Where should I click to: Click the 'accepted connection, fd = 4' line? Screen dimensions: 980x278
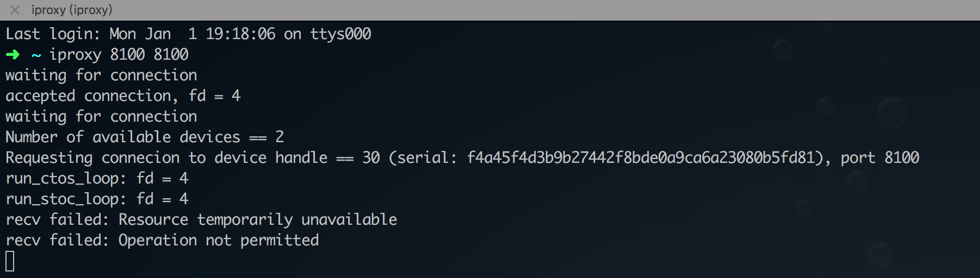123,96
